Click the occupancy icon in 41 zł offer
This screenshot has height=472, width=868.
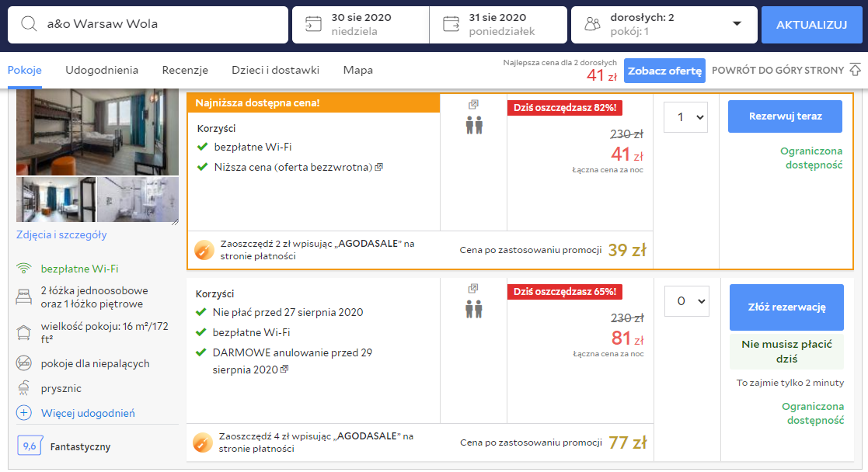tap(474, 125)
